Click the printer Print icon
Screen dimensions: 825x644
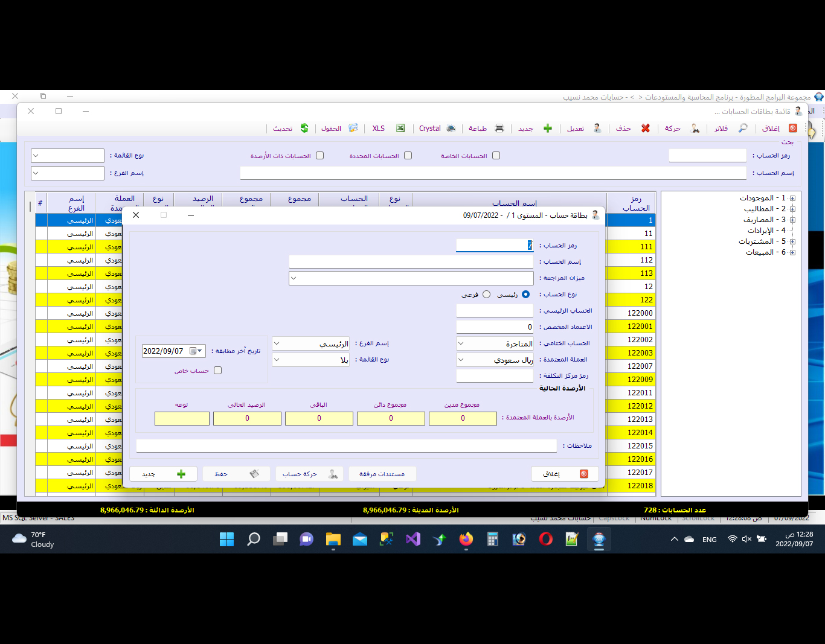coord(499,129)
